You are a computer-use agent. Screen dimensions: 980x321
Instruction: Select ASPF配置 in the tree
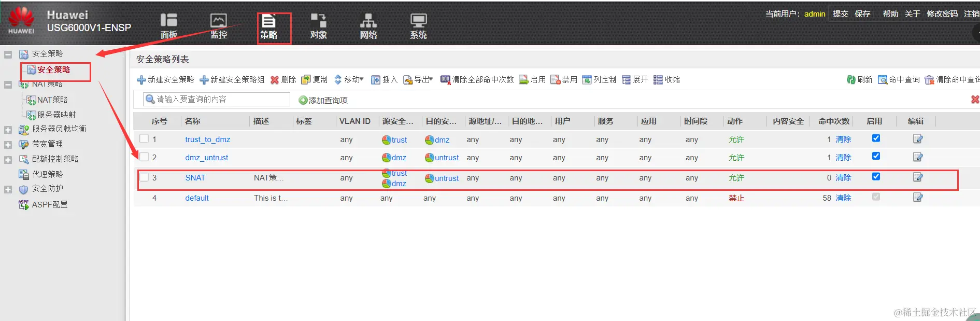point(50,204)
